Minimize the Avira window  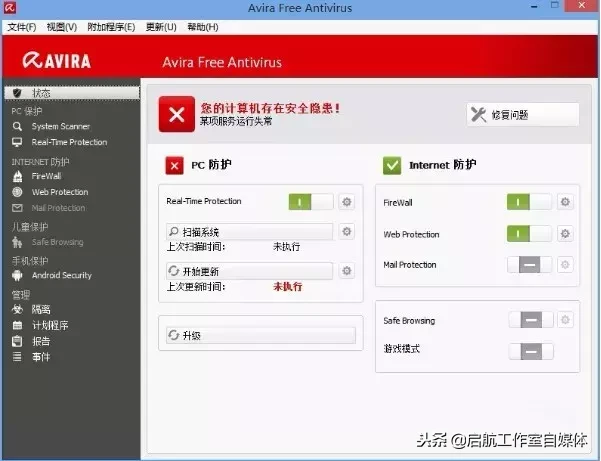click(x=535, y=6)
